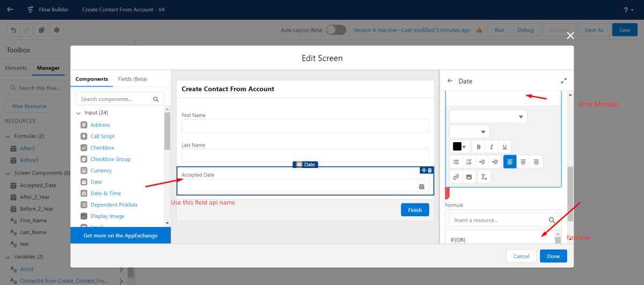Screen dimensions: 644x285
Task: Click the Search components field
Action: [x=120, y=99]
